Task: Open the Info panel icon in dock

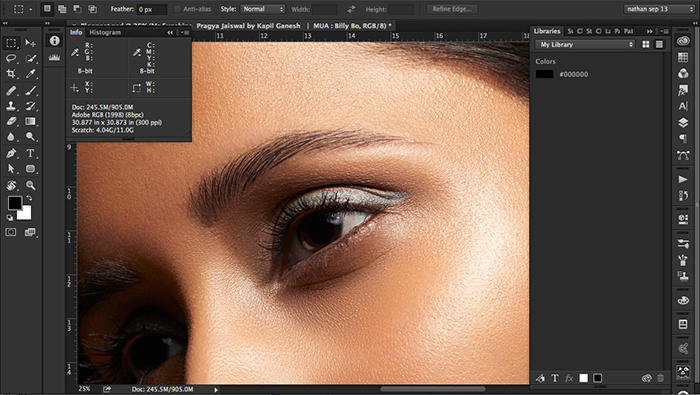Action: pyautogui.click(x=54, y=41)
